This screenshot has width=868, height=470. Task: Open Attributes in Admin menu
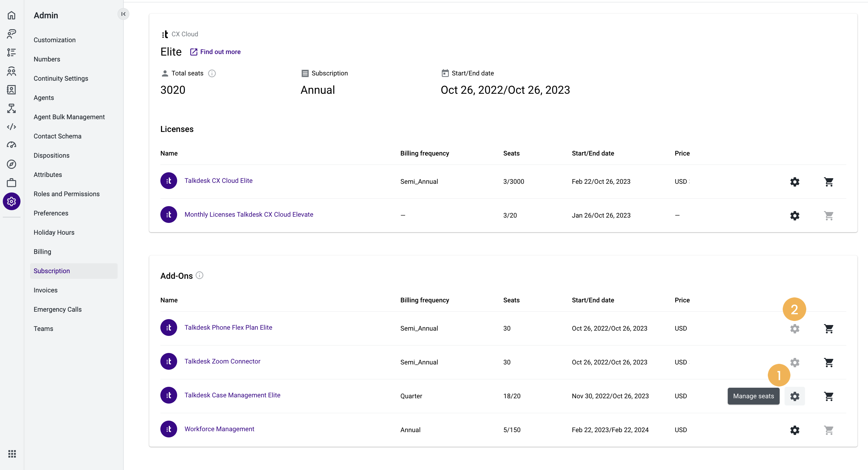48,174
